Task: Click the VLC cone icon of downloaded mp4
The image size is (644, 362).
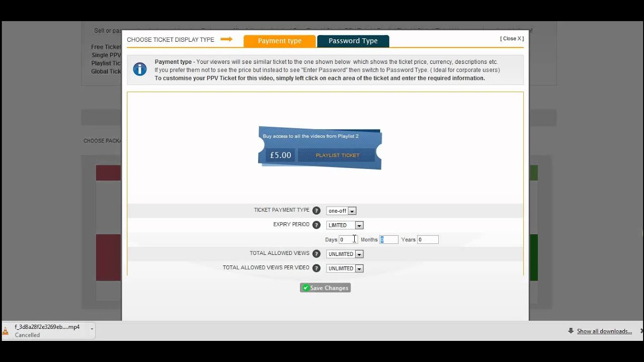Action: pyautogui.click(x=6, y=331)
